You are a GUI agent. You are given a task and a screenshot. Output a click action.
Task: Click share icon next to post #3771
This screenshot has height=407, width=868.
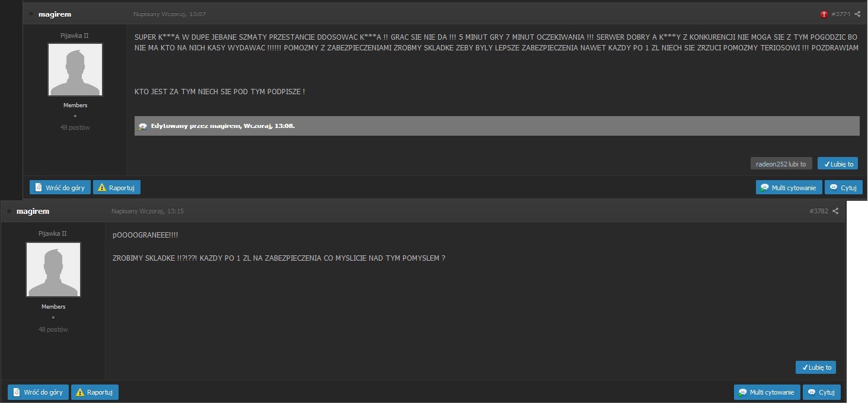[857, 14]
